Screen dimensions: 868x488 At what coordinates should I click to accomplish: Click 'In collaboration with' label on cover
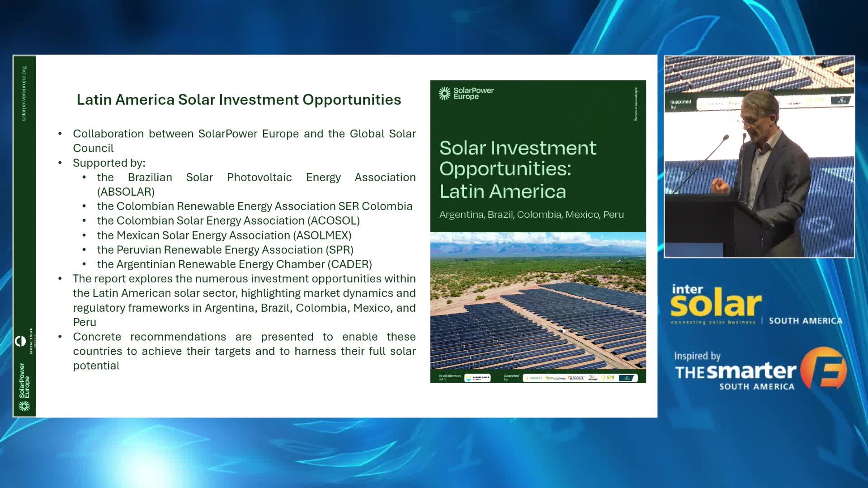coord(450,378)
